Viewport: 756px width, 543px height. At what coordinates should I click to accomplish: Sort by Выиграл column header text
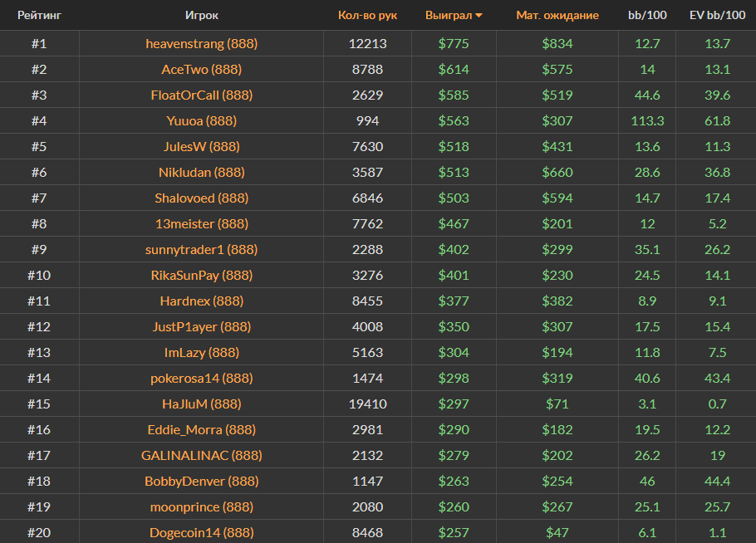pos(448,15)
